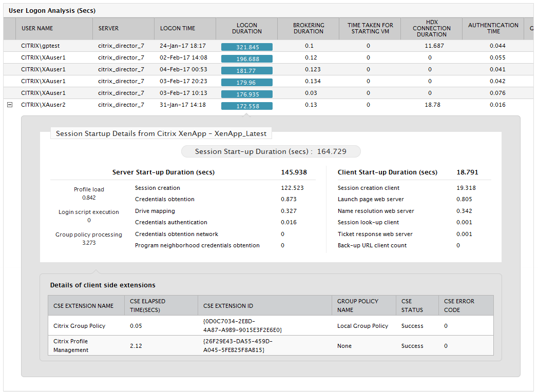Screen dimensions: 538x392
Task: Click the 179.96 logon duration bar
Action: coord(247,82)
